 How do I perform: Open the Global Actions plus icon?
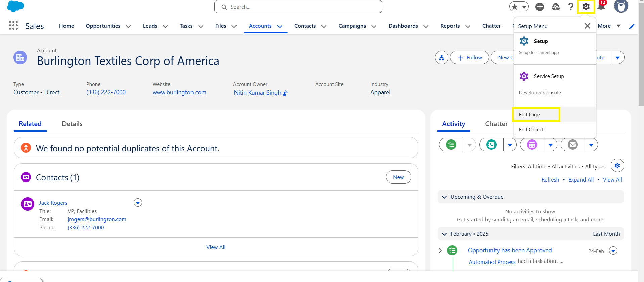coord(540,7)
